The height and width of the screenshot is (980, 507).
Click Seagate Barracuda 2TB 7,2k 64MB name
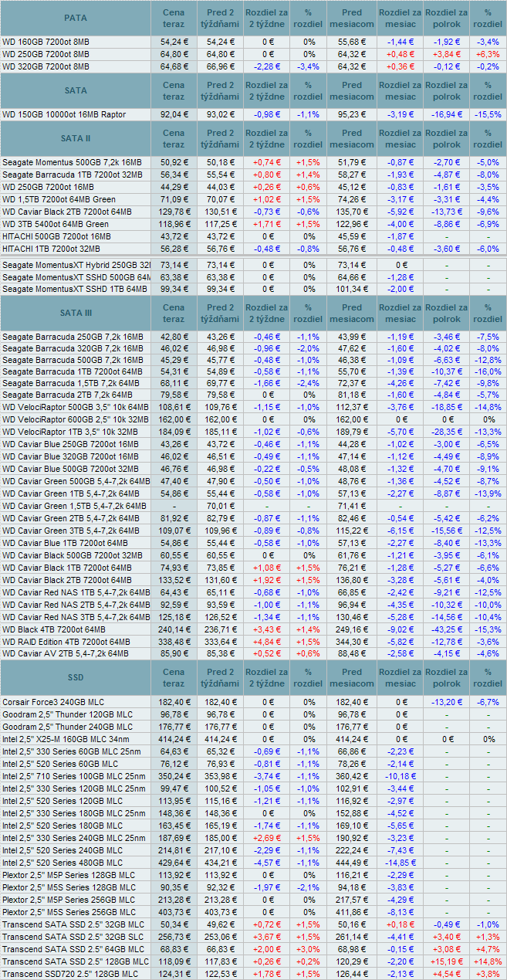click(70, 395)
